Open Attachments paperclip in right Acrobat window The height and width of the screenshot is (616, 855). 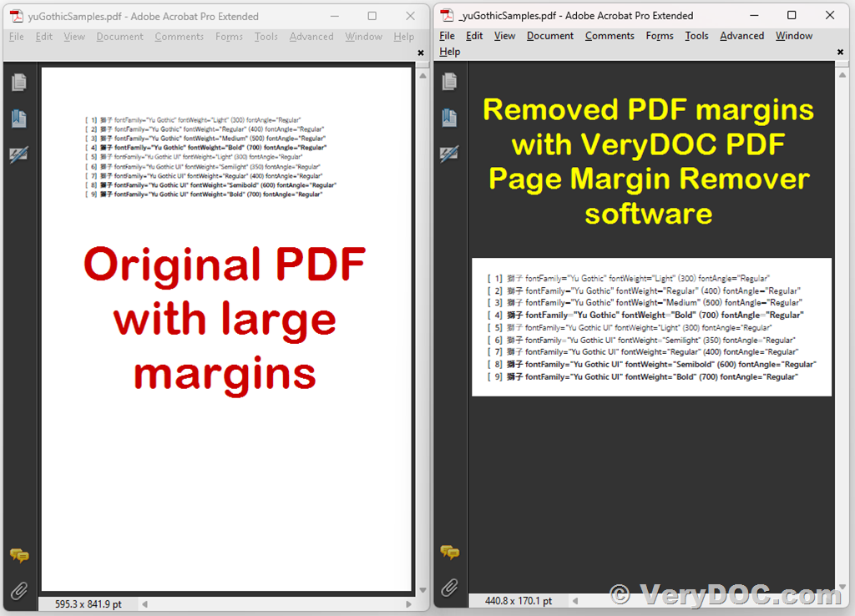coord(449,587)
